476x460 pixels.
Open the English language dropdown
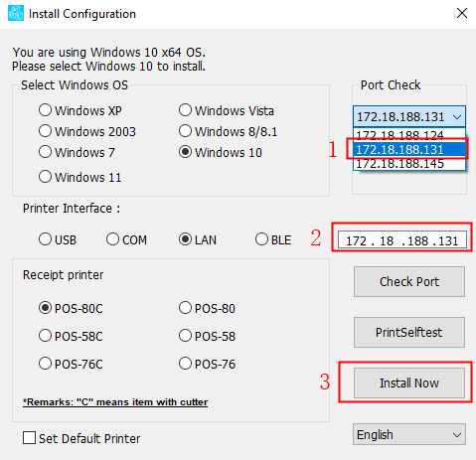(409, 434)
